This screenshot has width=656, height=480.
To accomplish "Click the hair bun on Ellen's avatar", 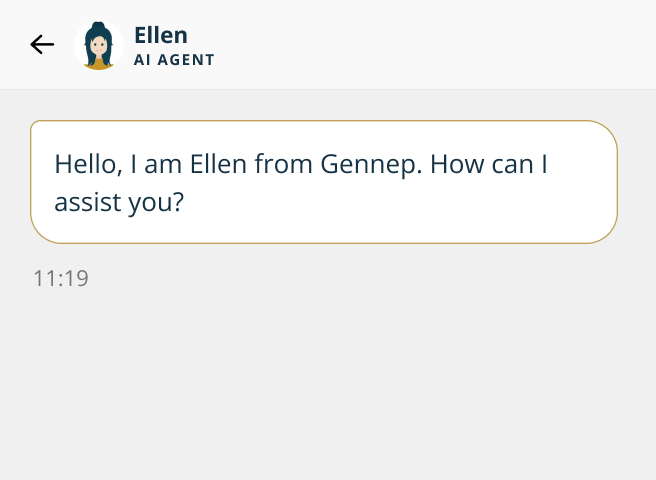I will (98, 26).
